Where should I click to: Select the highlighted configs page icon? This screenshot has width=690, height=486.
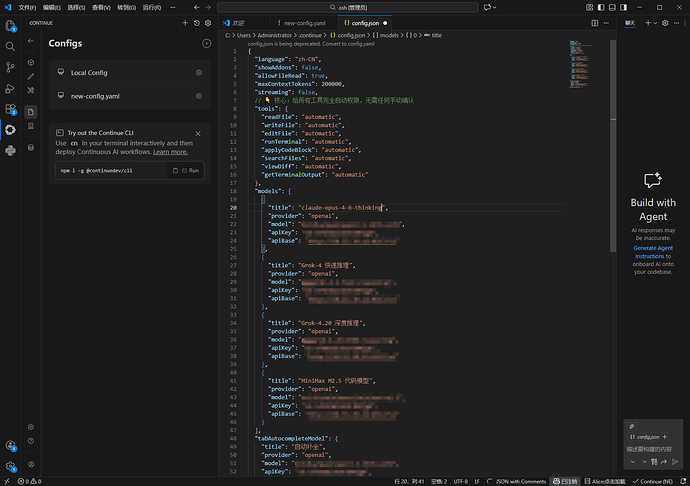click(x=31, y=112)
